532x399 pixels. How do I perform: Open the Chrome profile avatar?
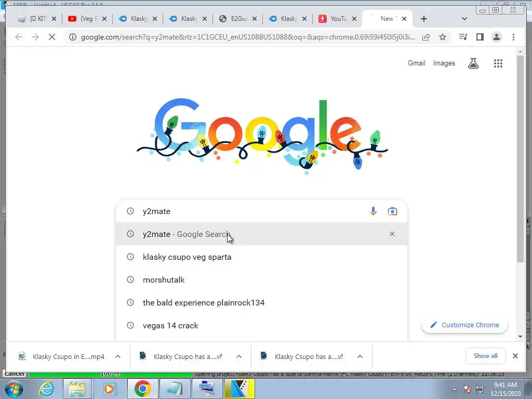point(496,37)
